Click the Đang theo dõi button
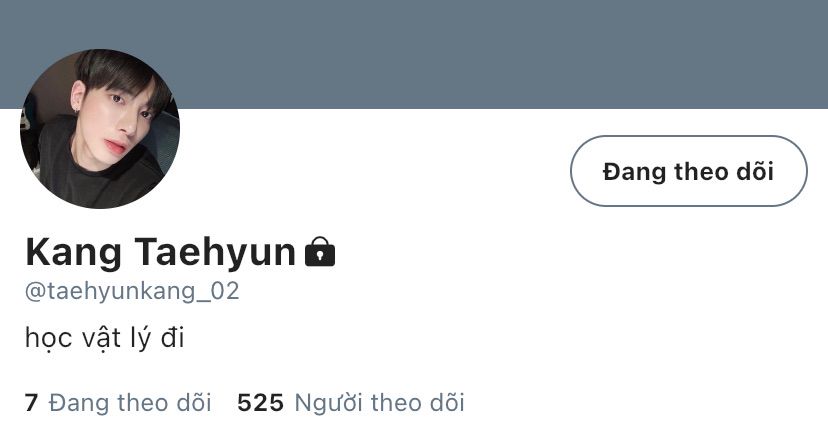The width and height of the screenshot is (828, 434). [x=689, y=171]
